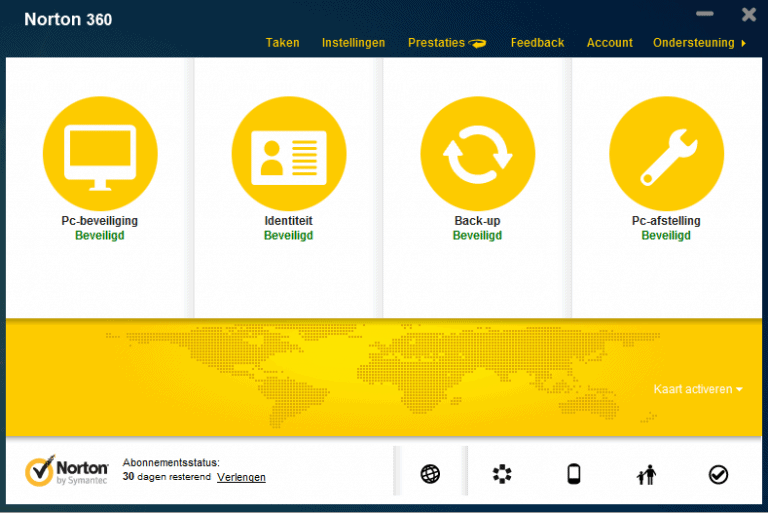
Task: Click Beveiligd status under Pc-afstelling
Action: coord(666,235)
